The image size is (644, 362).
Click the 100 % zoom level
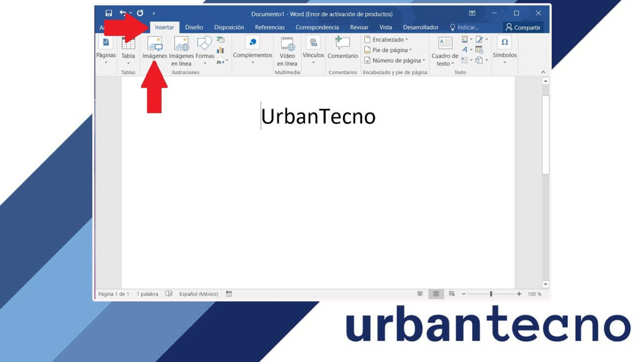point(534,294)
